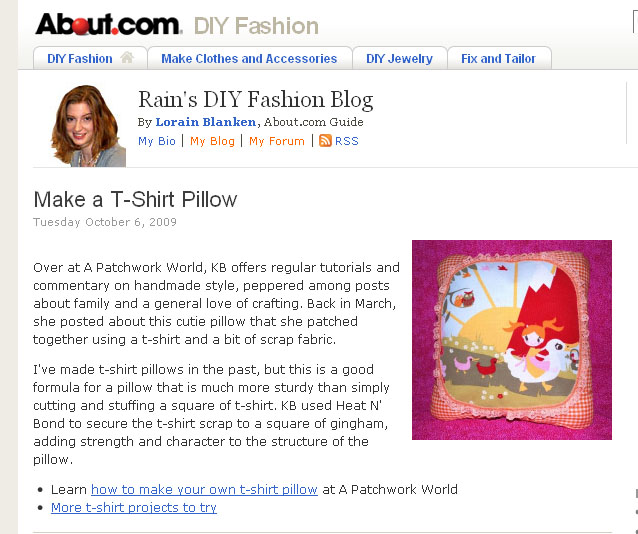Open the Lorain Blanken author link
638x534 pixels.
206,122
